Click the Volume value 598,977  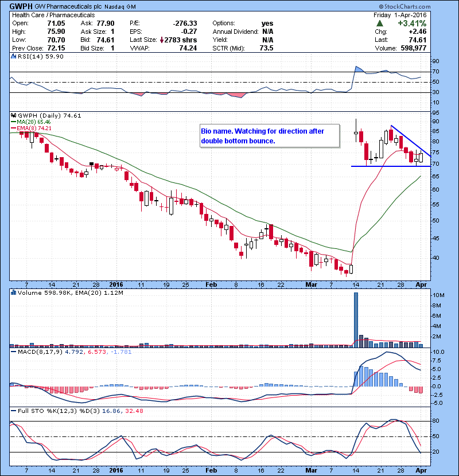[414, 48]
